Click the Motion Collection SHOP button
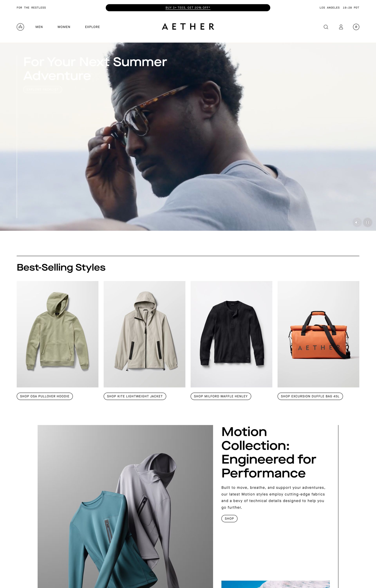376x588 pixels. click(229, 518)
